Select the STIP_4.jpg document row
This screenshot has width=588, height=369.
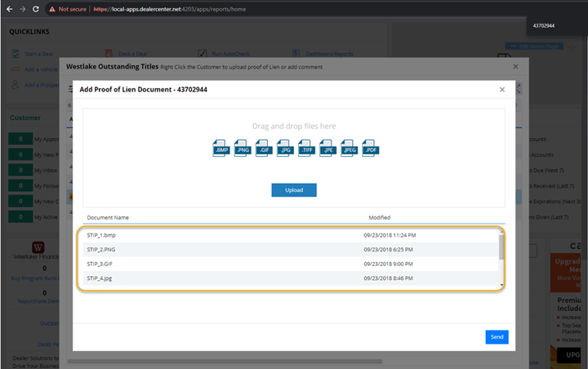(x=291, y=278)
